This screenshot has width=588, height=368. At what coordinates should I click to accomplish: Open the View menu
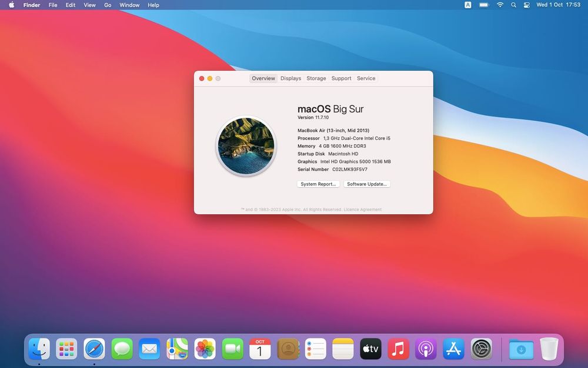(x=89, y=5)
